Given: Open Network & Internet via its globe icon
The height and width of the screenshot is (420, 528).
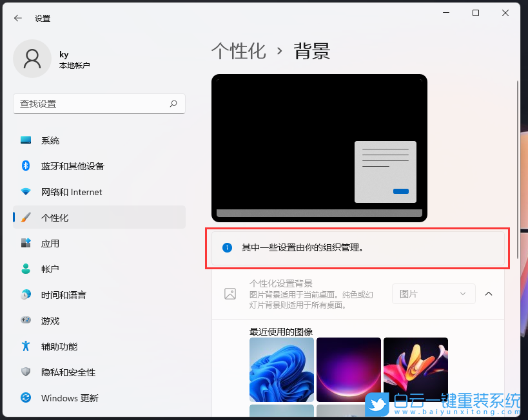Looking at the screenshot, I should click(x=26, y=191).
